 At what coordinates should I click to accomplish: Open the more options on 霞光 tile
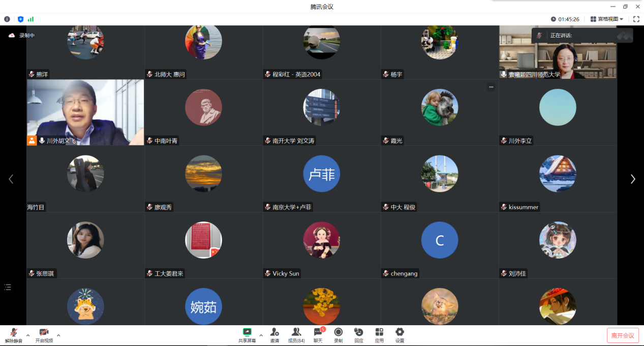click(x=491, y=87)
